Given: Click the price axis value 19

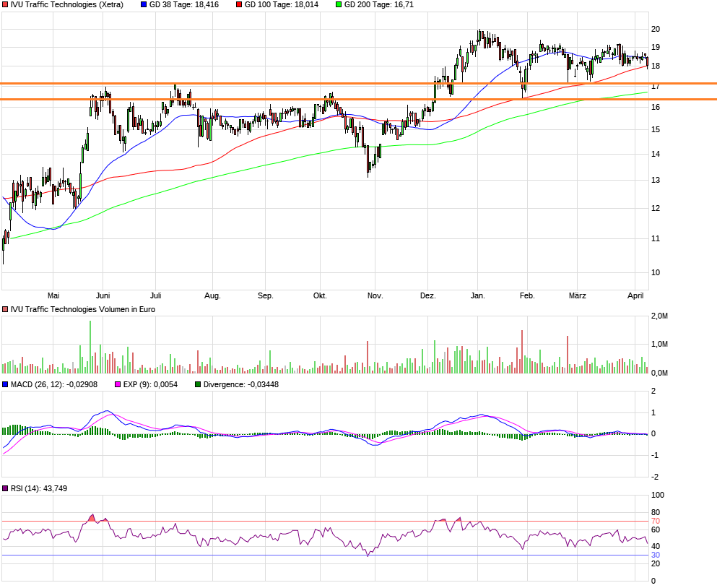Looking at the screenshot, I should [656, 47].
